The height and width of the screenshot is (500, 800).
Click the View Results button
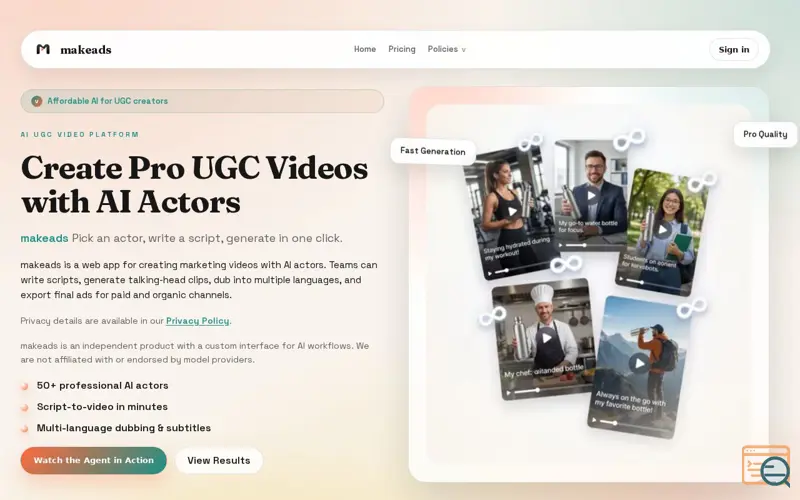pos(219,461)
